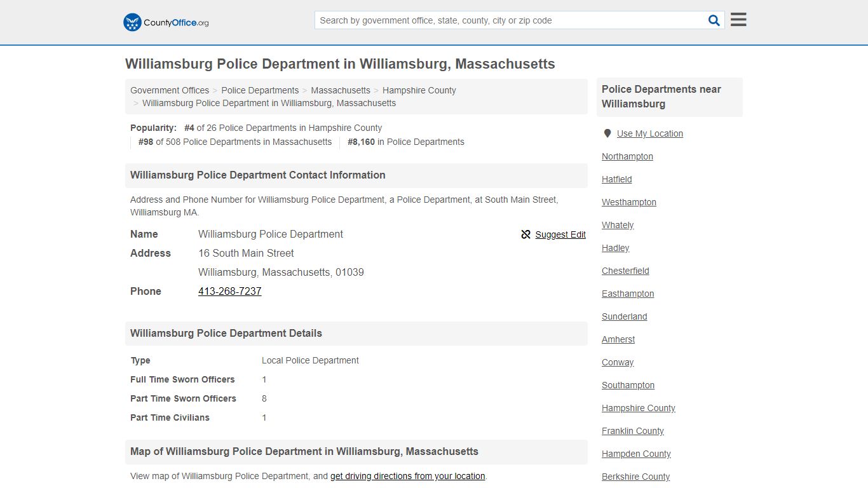868x488 pixels.
Task: Click Use My Location link
Action: pyautogui.click(x=650, y=133)
